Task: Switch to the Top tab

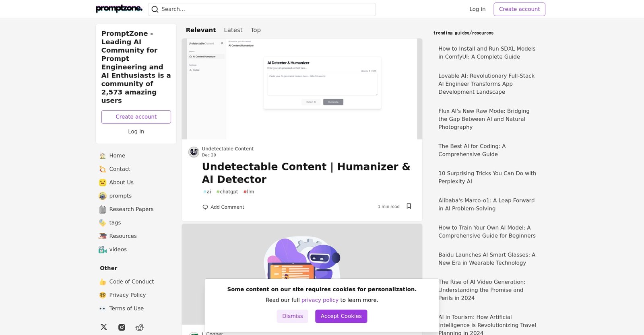Action: 256,30
